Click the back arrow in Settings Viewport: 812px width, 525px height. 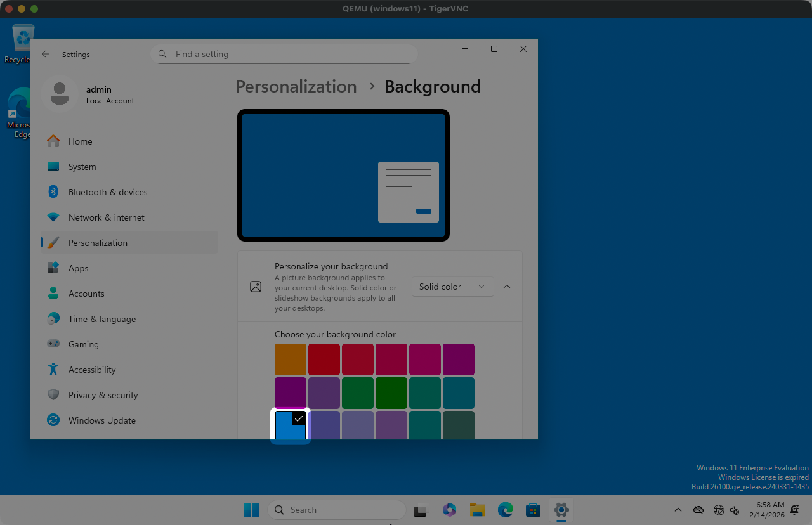tap(46, 55)
